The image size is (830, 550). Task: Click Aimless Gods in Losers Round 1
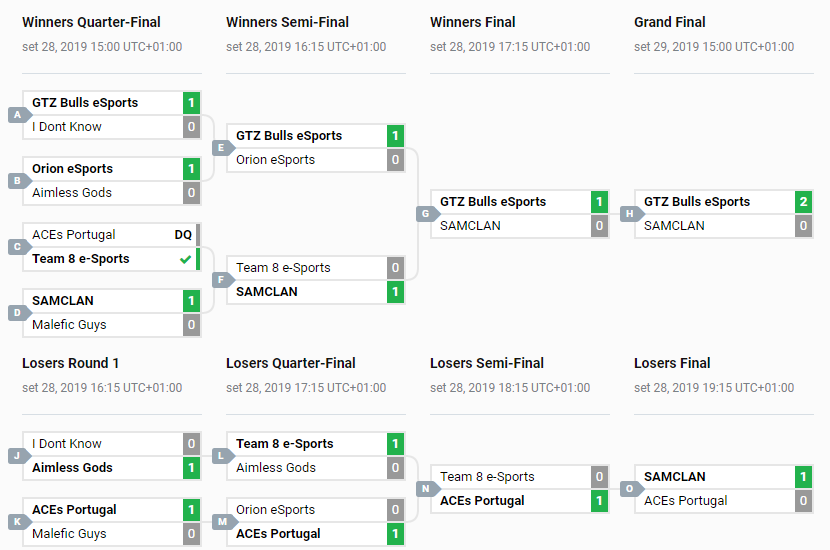[72, 468]
